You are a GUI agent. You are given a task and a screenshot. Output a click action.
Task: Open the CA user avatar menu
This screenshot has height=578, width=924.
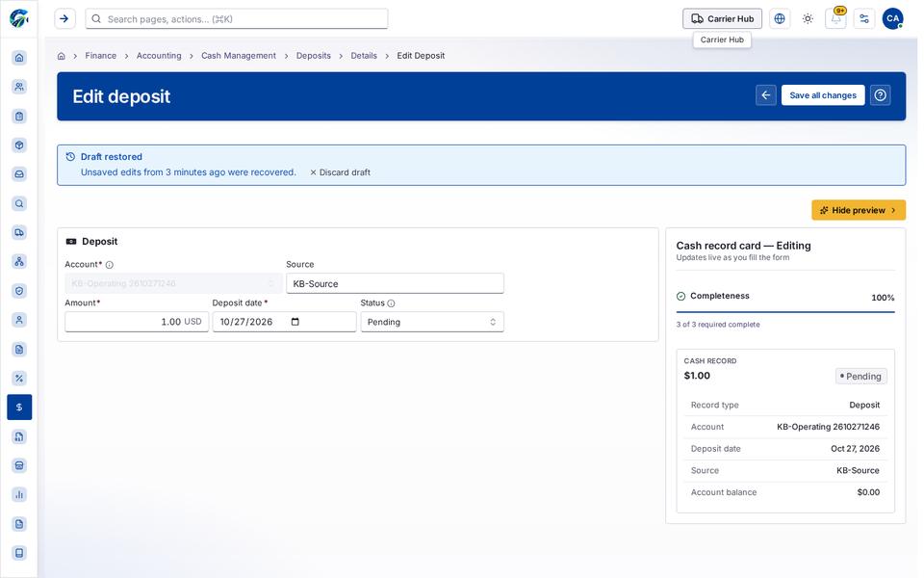click(x=893, y=18)
